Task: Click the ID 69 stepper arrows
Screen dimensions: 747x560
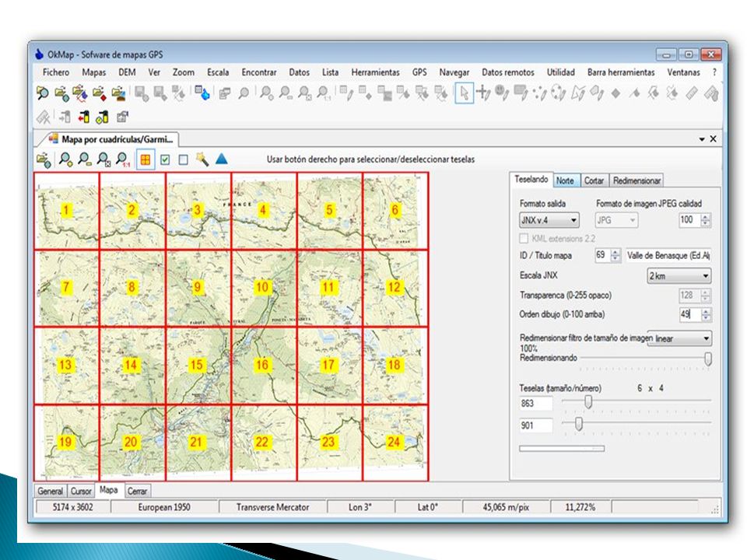Action: coord(615,255)
